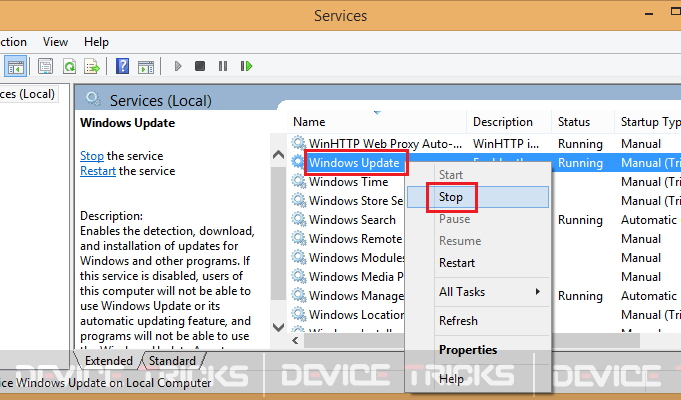Click the All Tasks submenu arrow
Viewport: 681px width, 400px height.
point(538,291)
